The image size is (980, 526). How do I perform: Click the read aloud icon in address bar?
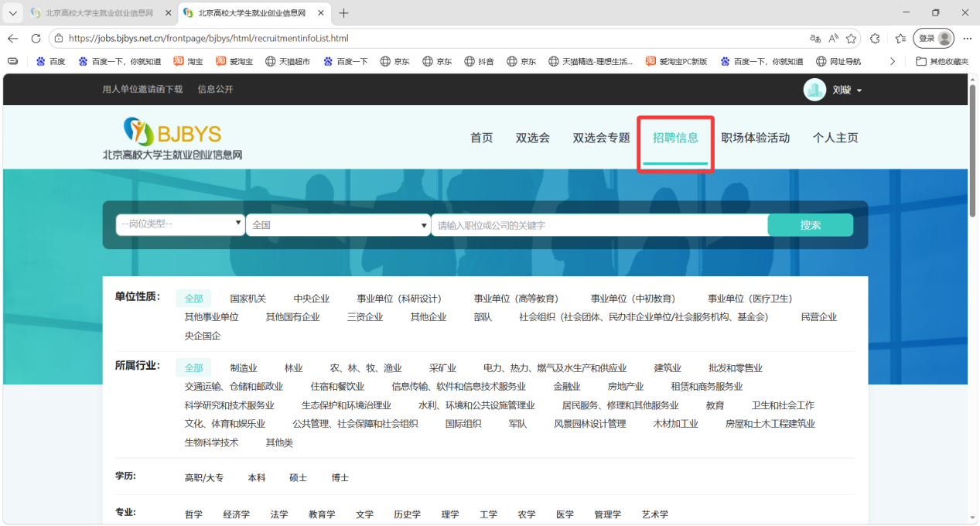(833, 38)
